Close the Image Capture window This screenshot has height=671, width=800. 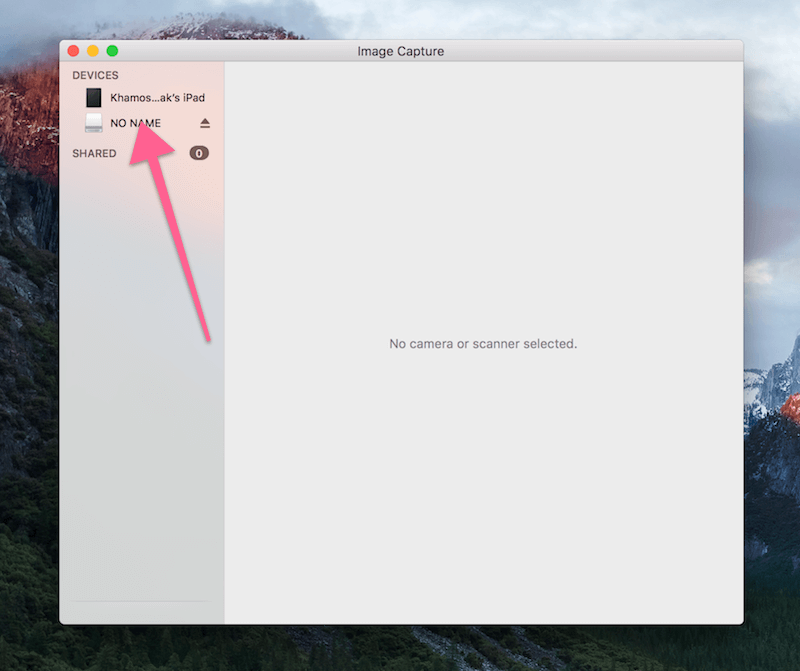[73, 51]
